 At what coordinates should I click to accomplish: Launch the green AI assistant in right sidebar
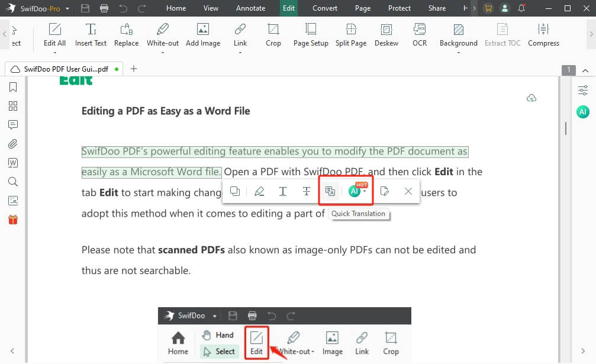pyautogui.click(x=583, y=112)
